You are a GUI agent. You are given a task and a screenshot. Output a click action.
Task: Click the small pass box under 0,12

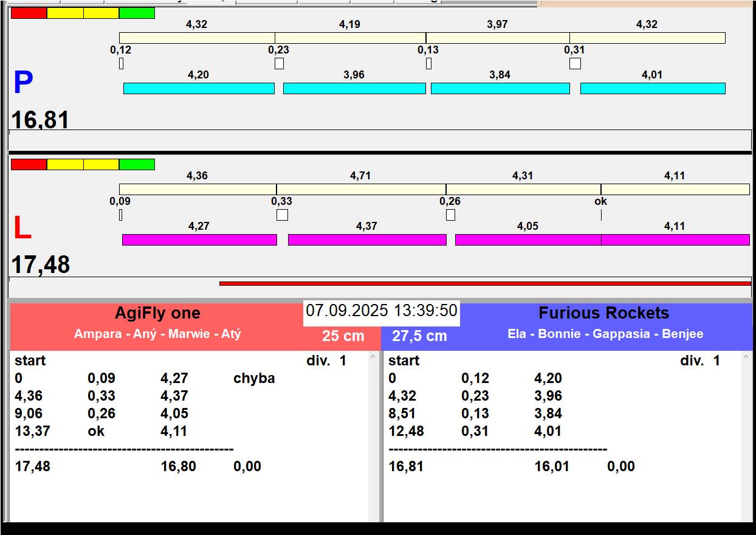click(x=121, y=63)
